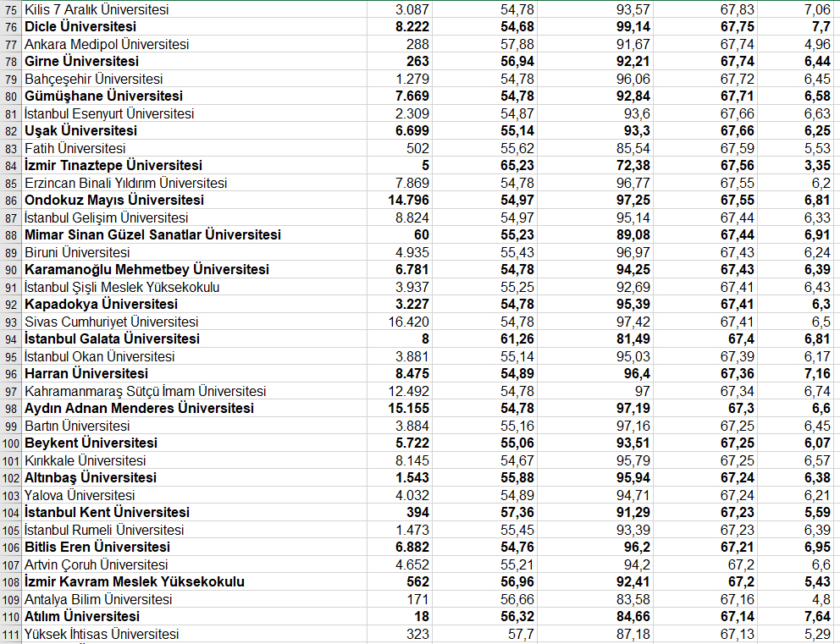Click 'Kahramanmaraş Sütçü İmam Üniversitesi' cell
This screenshot has height=644, width=840.
tap(194, 391)
